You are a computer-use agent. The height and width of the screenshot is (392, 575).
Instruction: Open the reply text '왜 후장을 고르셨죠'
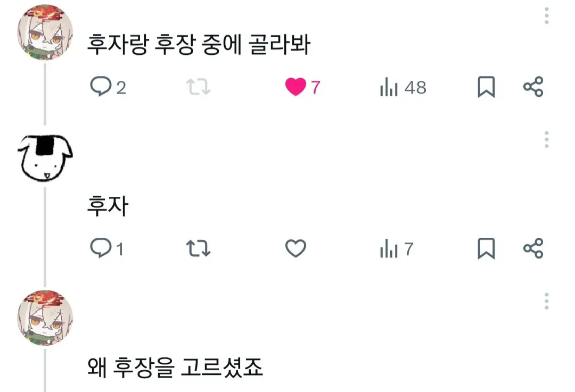tap(175, 368)
